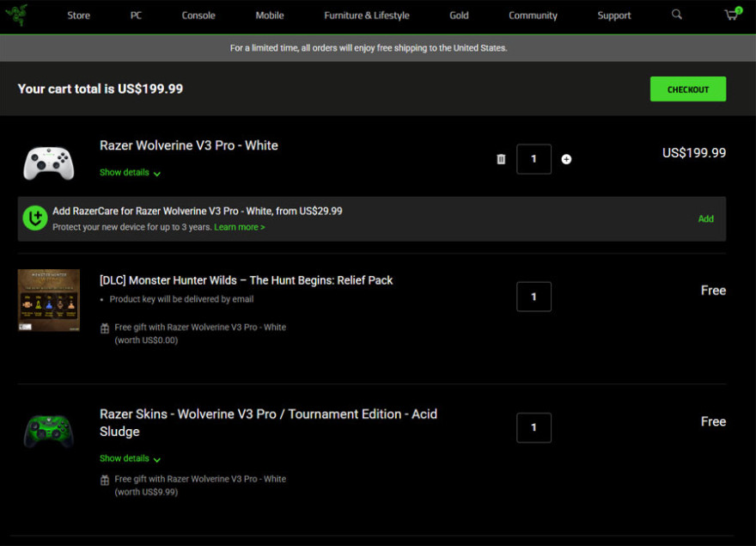
Task: Click the green RazerCare shield icon
Action: 35,218
